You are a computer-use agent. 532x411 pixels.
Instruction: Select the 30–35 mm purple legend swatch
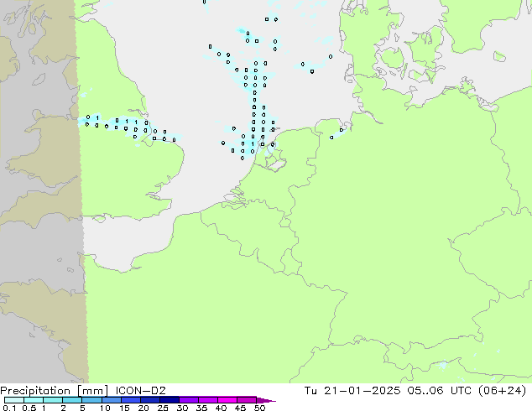[x=188, y=400]
